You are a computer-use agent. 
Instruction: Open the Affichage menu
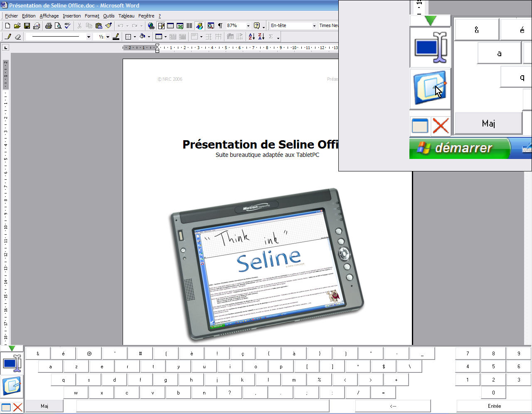pyautogui.click(x=49, y=16)
